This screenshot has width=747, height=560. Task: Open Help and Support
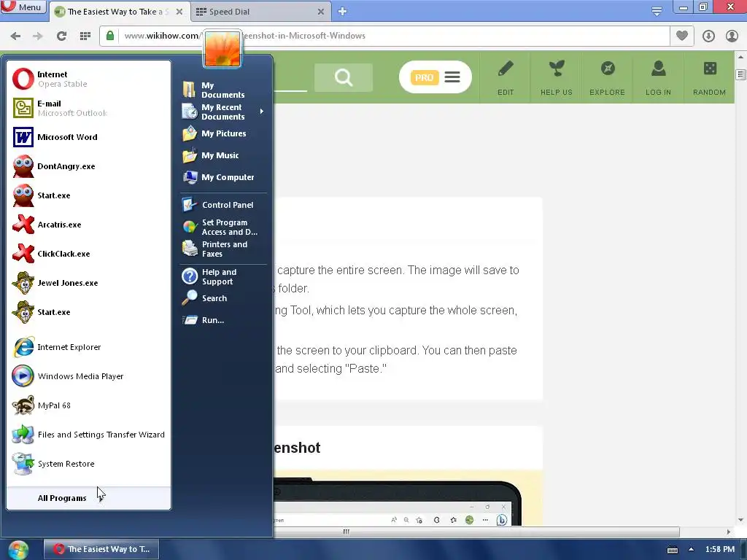223,276
